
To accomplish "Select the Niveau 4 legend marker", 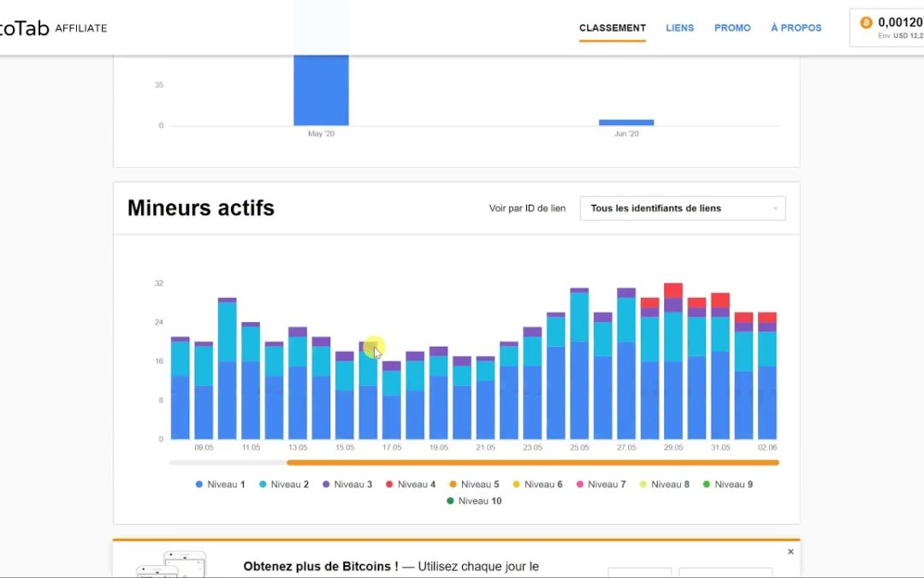I will coord(390,484).
